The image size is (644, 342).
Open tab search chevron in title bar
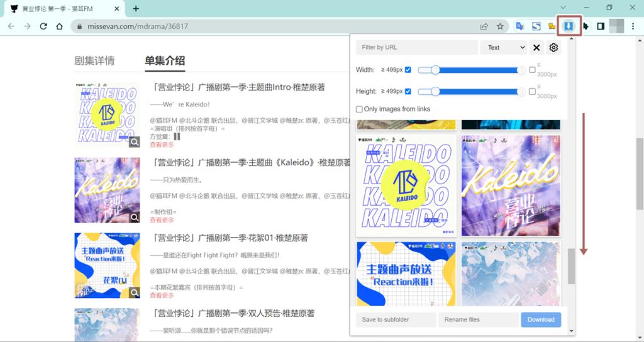coord(563,8)
